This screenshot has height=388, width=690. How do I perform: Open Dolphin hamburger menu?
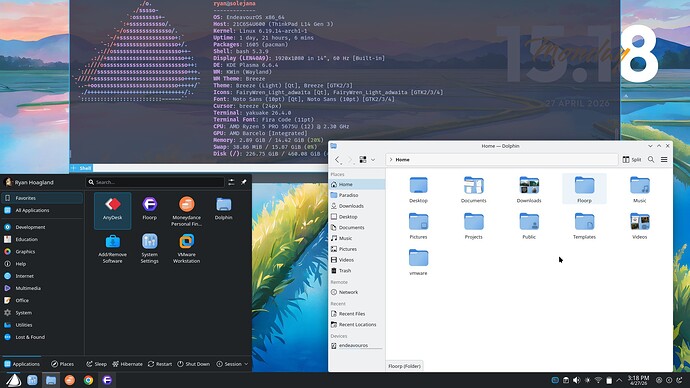coord(664,160)
